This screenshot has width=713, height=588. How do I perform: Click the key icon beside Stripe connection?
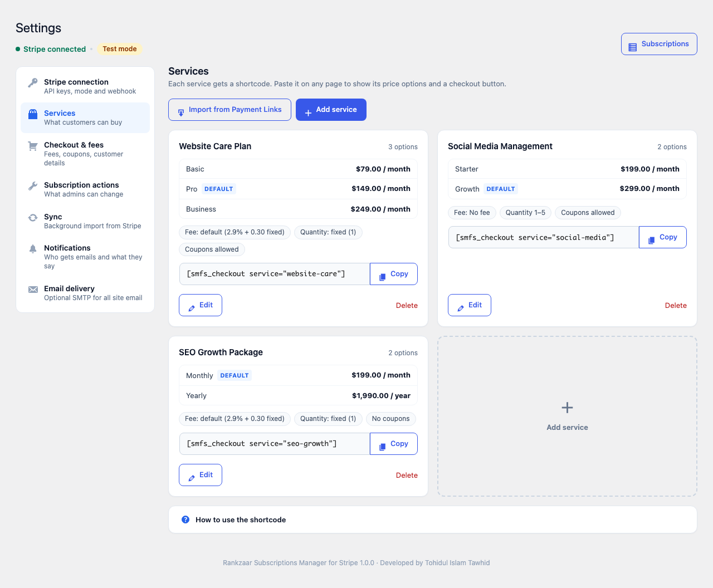point(33,82)
